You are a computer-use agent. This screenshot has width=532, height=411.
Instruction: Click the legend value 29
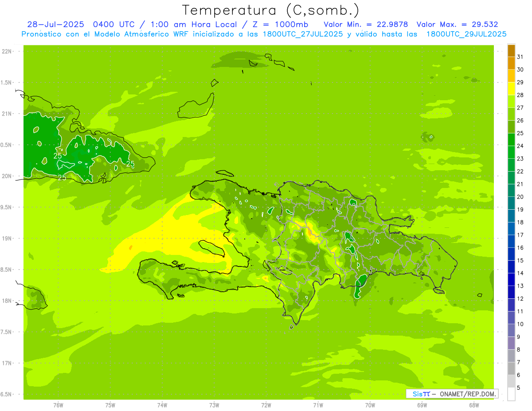(x=520, y=82)
